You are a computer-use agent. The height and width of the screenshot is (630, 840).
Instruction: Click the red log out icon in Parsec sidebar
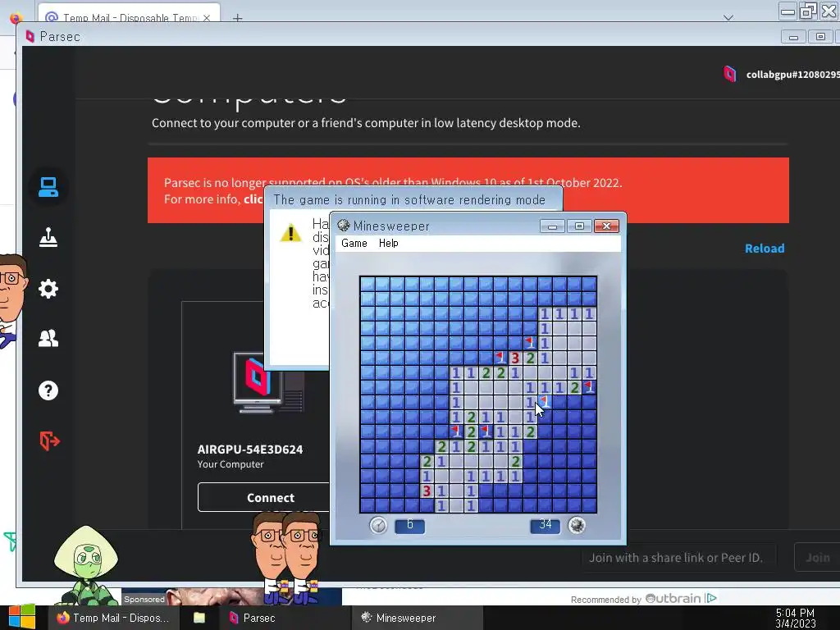tap(49, 441)
